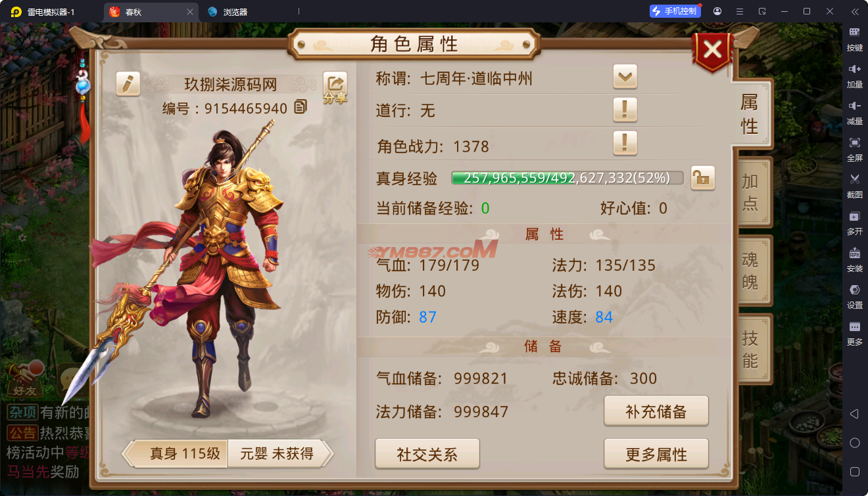Switch to 加点 side tab
The height and width of the screenshot is (496, 868).
point(751,192)
